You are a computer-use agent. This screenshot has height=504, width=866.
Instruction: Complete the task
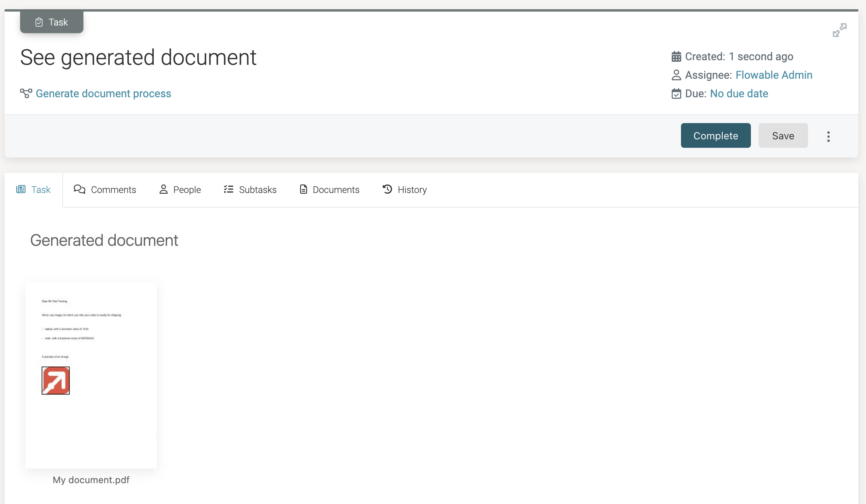715,135
